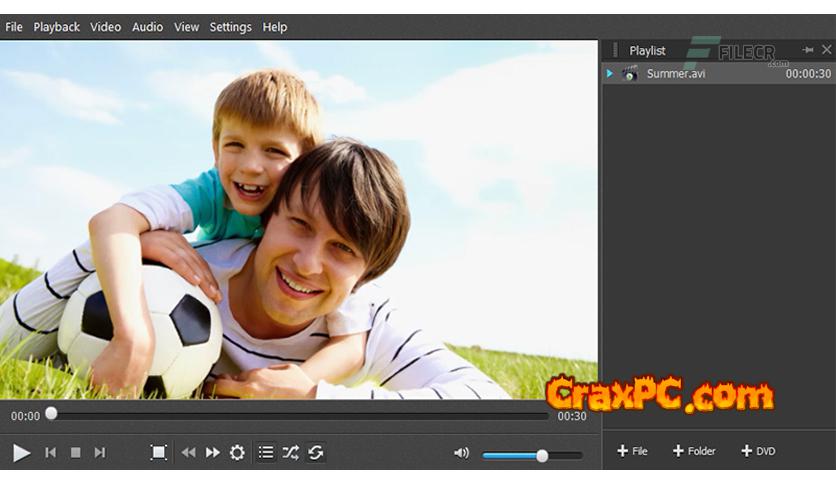This screenshot has width=836, height=484.
Task: Stop the video playback
Action: tap(75, 453)
